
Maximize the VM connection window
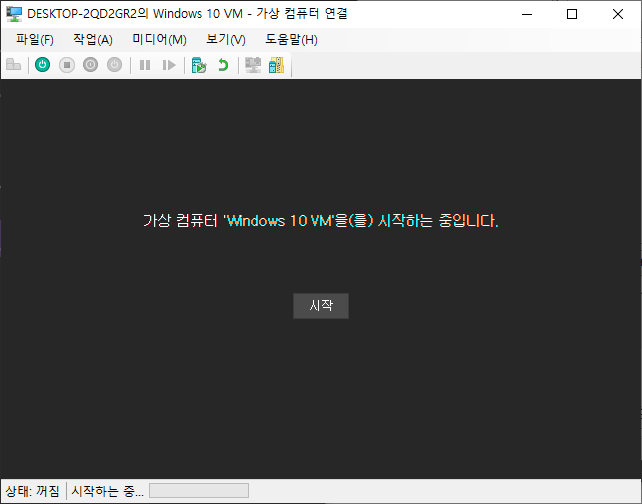pos(572,14)
